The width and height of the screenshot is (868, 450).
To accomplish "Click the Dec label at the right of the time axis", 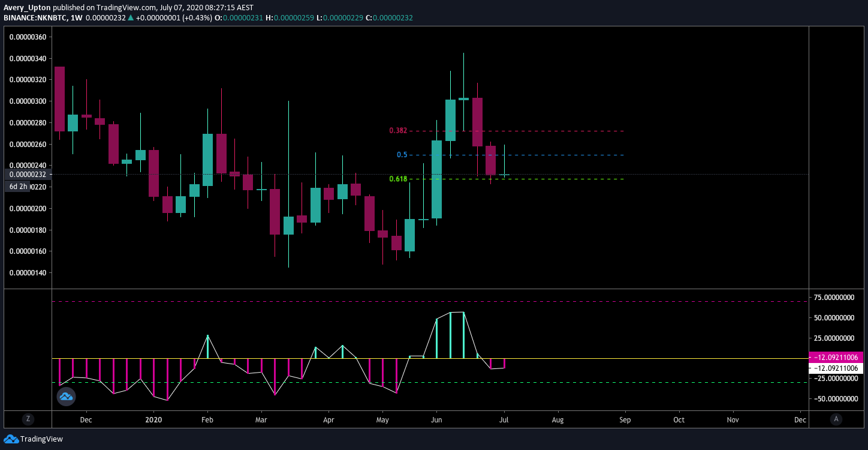I will click(800, 419).
